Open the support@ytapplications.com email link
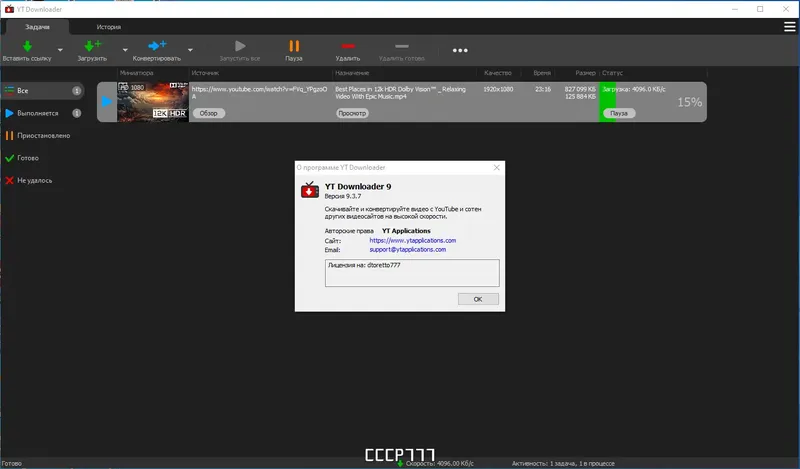 pos(408,250)
